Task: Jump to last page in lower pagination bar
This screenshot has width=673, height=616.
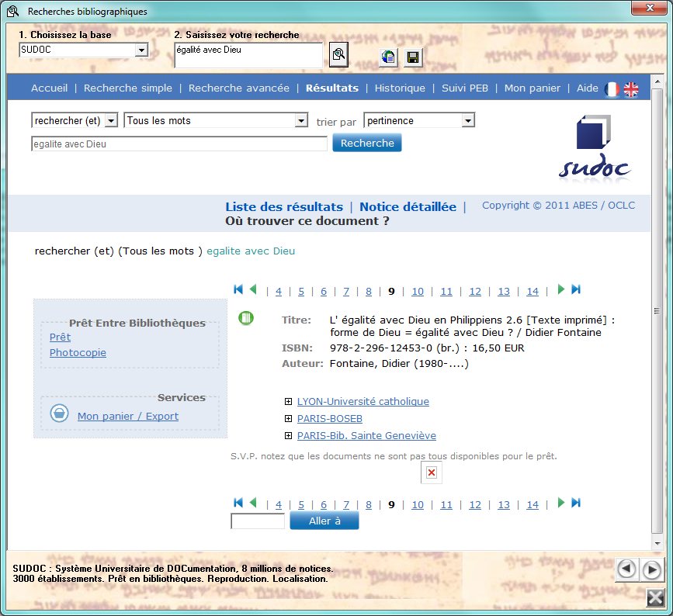Action: tap(576, 503)
